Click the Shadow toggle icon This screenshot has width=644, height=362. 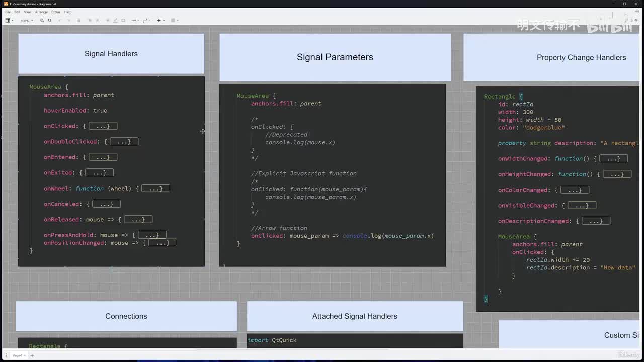(123, 21)
